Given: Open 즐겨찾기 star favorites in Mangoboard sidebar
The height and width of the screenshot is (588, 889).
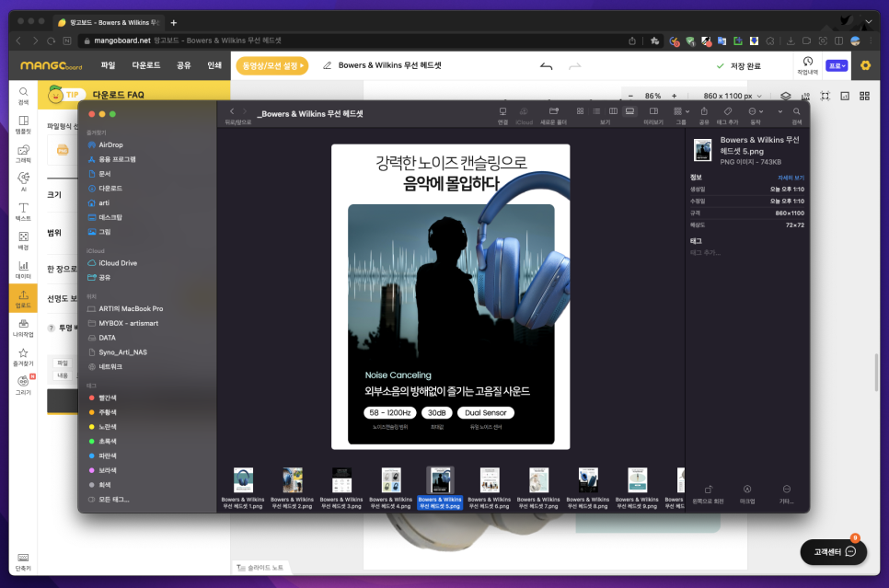Looking at the screenshot, I should (23, 357).
